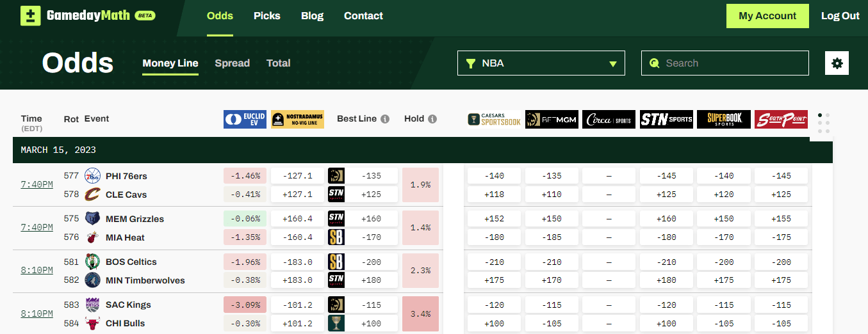Click the SuperBook Sports logo
Screen dimensions: 868x334
click(724, 119)
